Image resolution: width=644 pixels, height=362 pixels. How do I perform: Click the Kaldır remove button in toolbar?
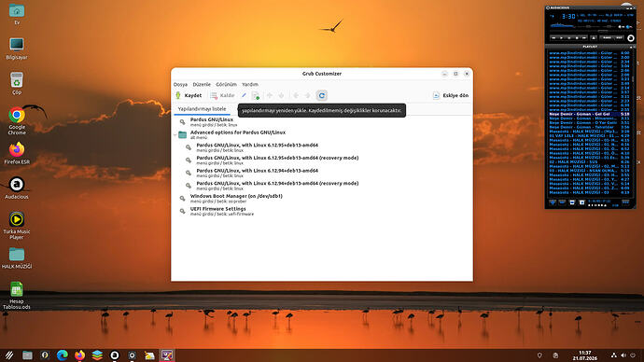coord(222,95)
